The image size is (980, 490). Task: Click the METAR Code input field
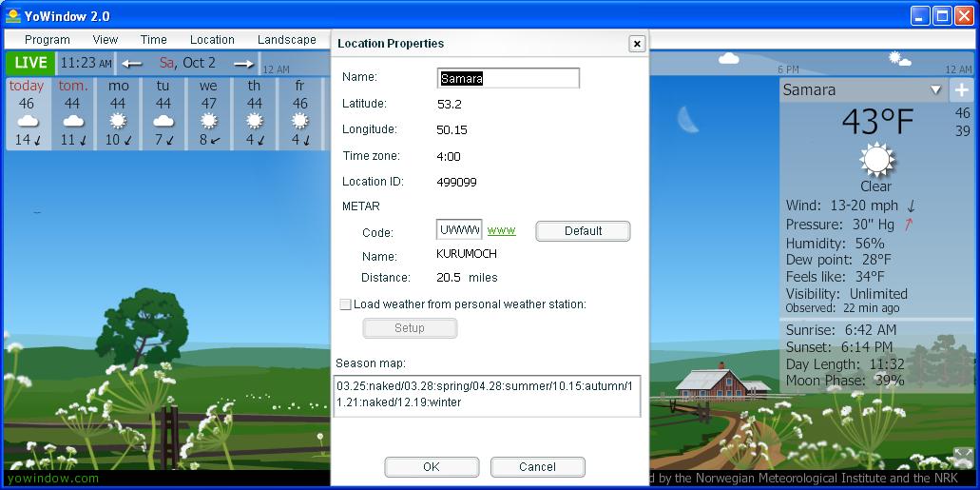pos(459,229)
